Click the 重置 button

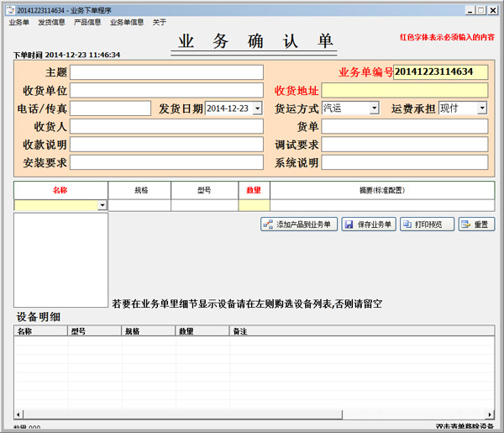pos(476,224)
